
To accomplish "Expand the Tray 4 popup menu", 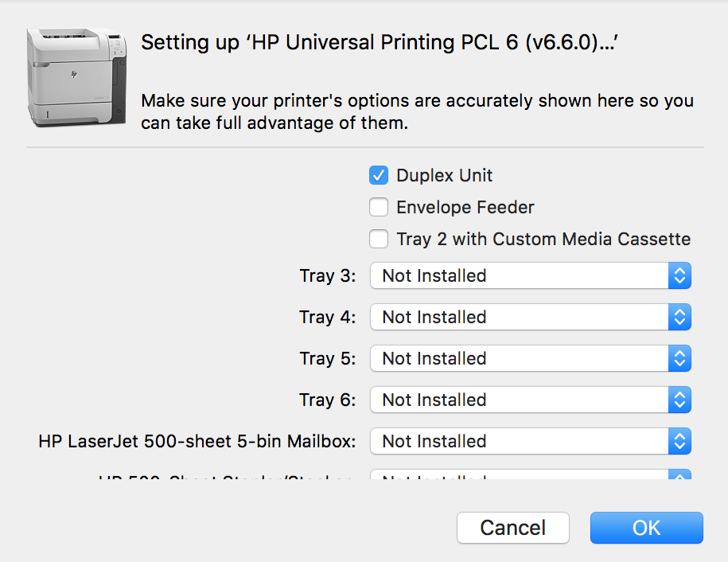I will pyautogui.click(x=530, y=318).
